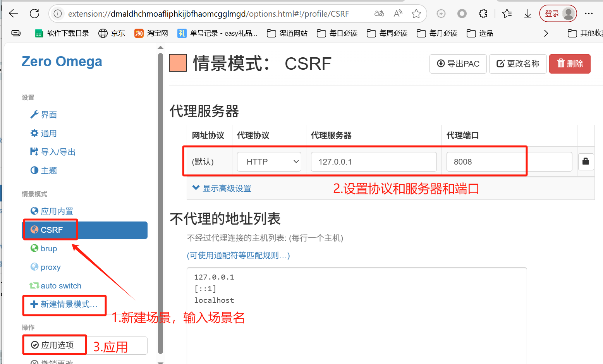The height and width of the screenshot is (364, 603).
Task: Click the sidebar vertical scrollbar track
Action: (x=161, y=203)
